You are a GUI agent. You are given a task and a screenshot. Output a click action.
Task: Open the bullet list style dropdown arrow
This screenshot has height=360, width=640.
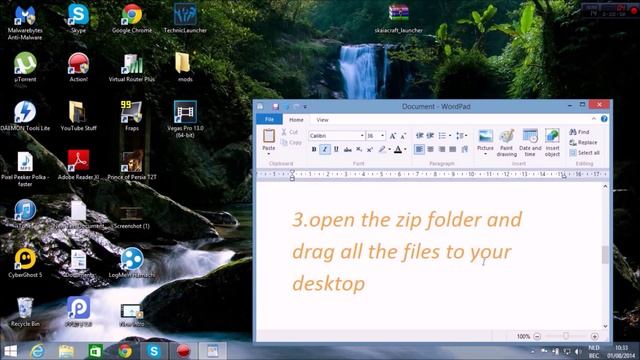[450, 136]
